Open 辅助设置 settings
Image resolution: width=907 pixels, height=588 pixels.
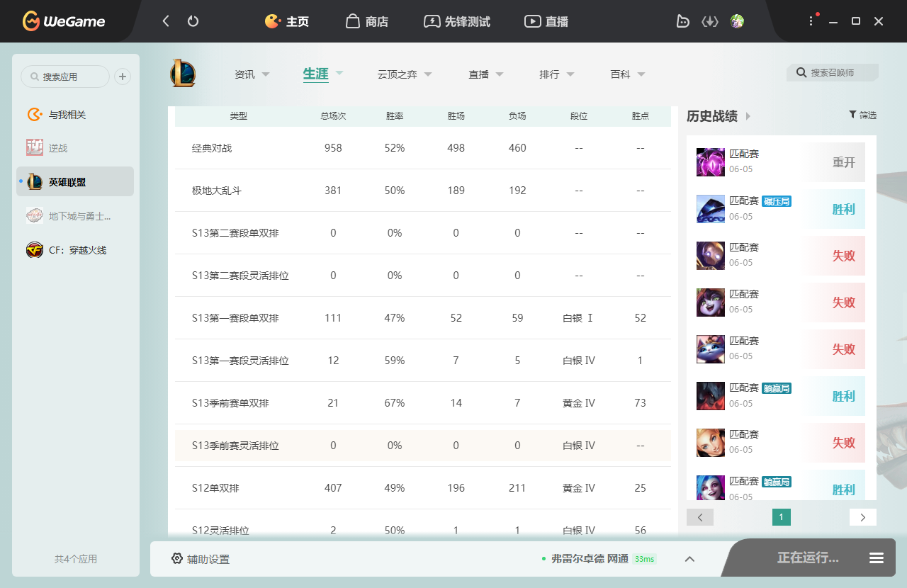point(201,559)
